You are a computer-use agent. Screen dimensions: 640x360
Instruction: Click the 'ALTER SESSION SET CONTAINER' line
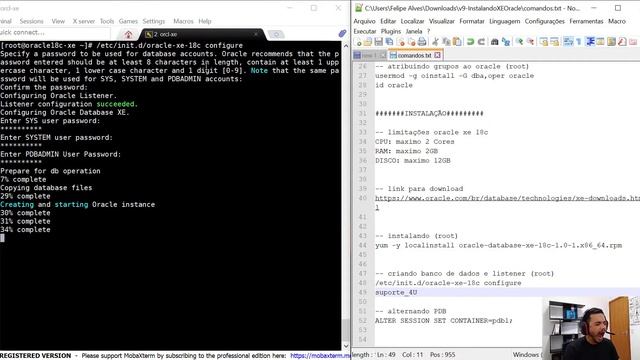pyautogui.click(x=444, y=321)
